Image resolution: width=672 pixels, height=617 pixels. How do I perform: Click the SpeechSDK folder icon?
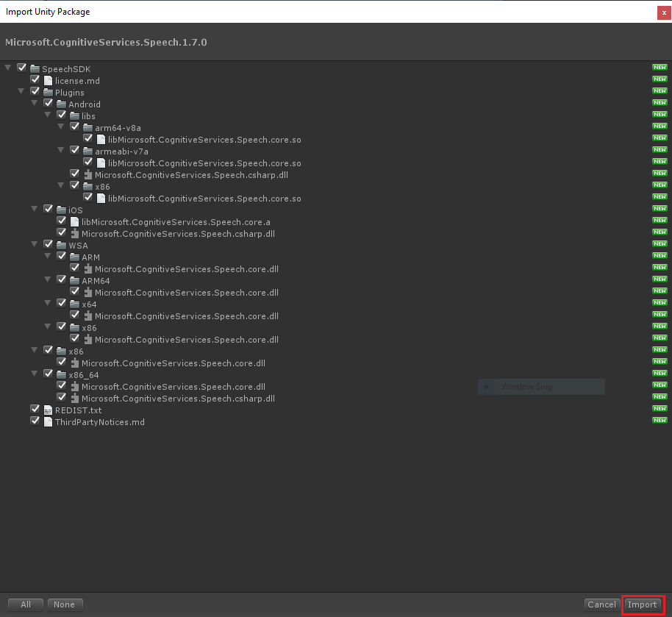coord(35,69)
